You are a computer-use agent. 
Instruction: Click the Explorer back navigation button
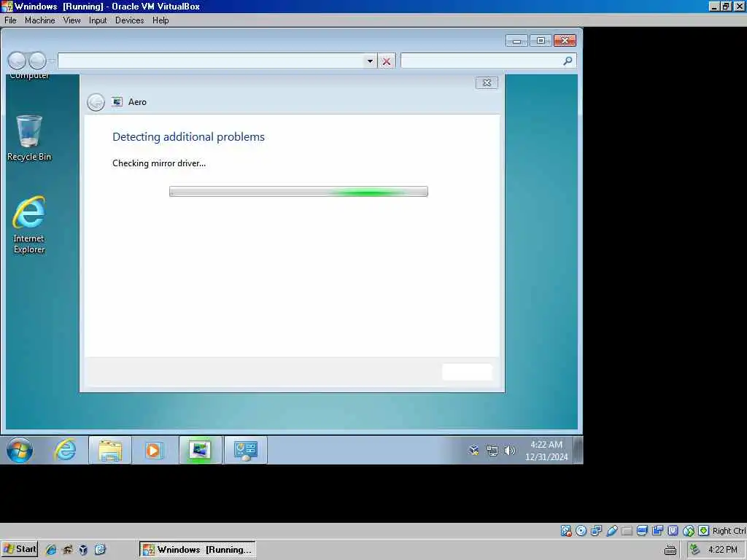pos(17,61)
